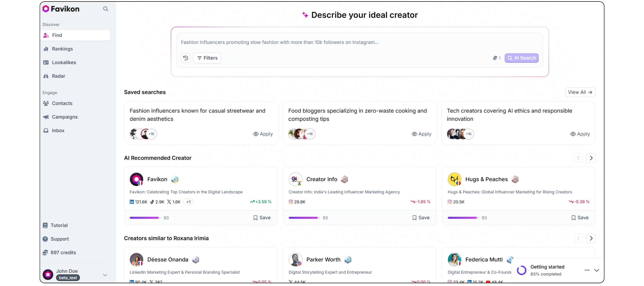Save the Creator Info card

pos(421,218)
